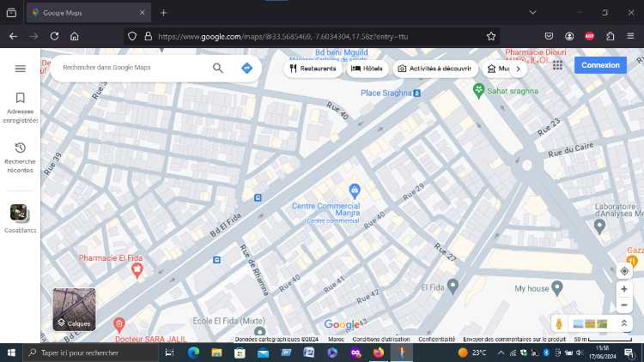This screenshot has height=362, width=644.
Task: Select the Hôtels category chip
Action: (367, 69)
